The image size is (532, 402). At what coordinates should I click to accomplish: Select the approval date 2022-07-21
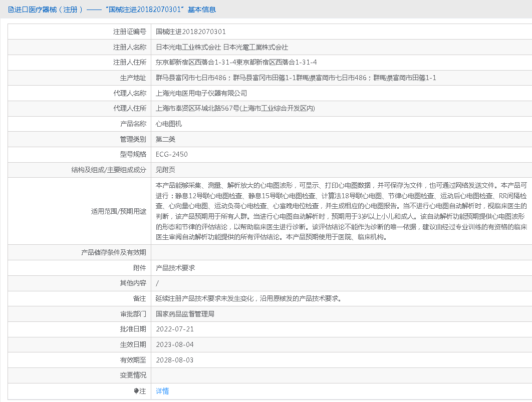(174, 329)
